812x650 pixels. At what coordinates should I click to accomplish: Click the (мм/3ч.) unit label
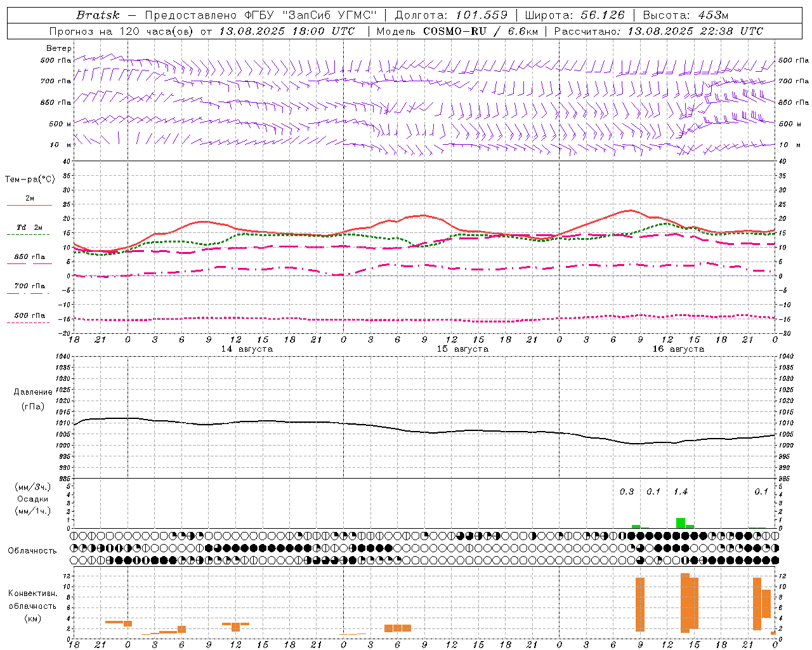coord(33,487)
